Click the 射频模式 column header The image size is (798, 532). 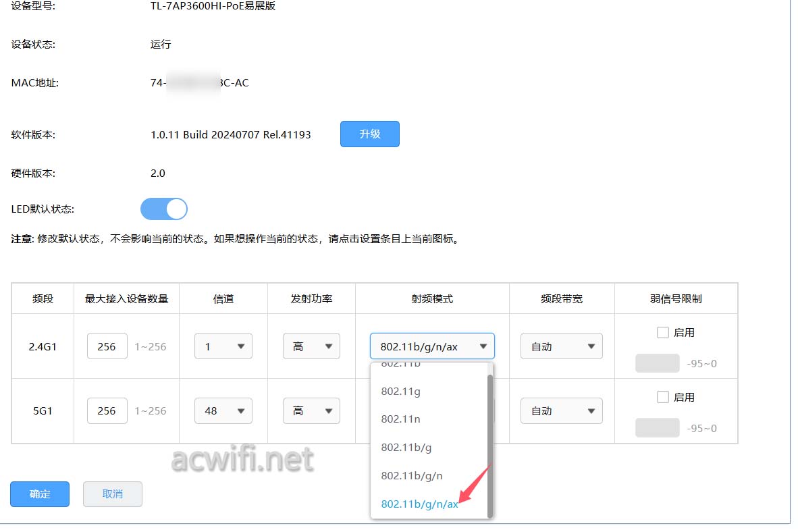(x=432, y=299)
